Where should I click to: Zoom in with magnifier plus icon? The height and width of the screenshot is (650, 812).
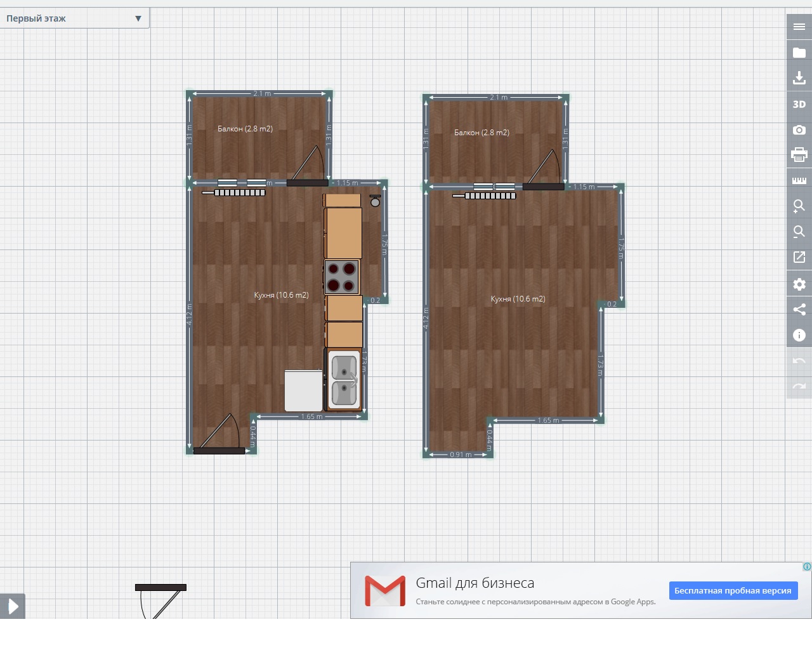pyautogui.click(x=799, y=206)
